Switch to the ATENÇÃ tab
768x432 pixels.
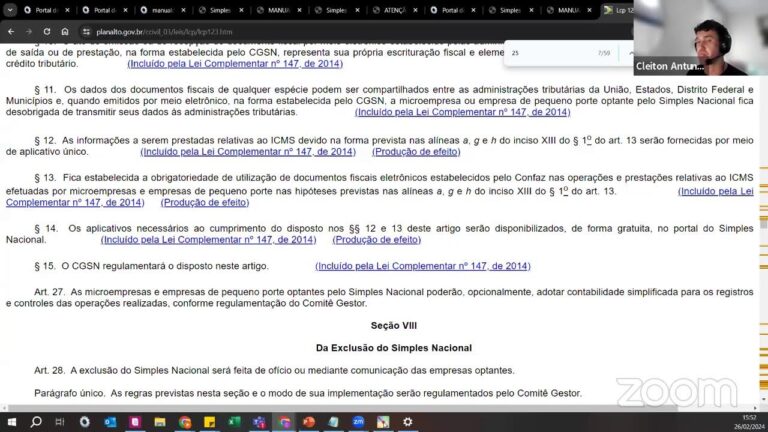395,10
